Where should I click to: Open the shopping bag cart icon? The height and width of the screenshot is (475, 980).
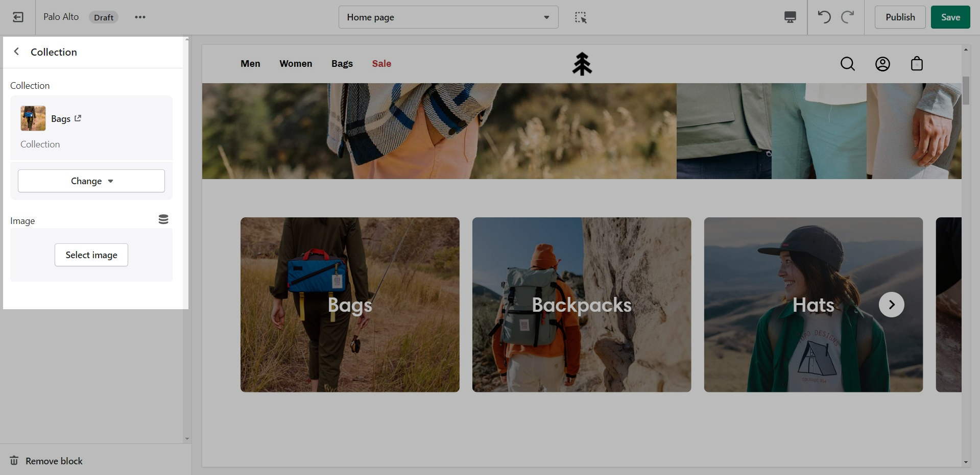917,64
